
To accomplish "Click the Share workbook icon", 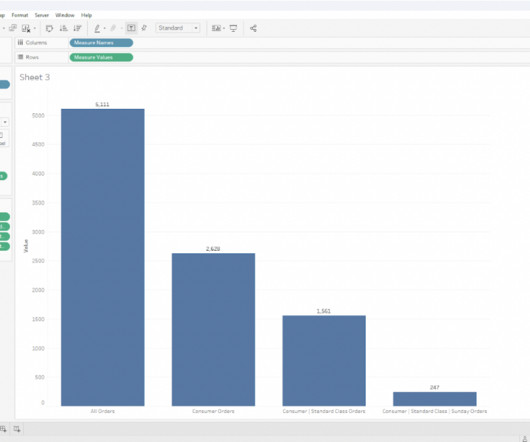I will [253, 28].
